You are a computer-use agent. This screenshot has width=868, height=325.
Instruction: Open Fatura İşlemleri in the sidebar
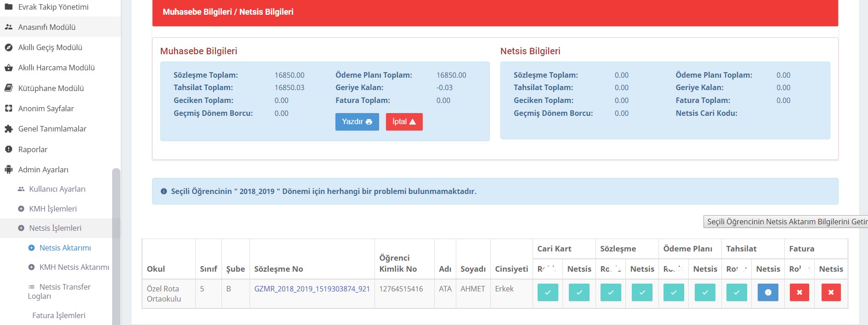pos(59,315)
